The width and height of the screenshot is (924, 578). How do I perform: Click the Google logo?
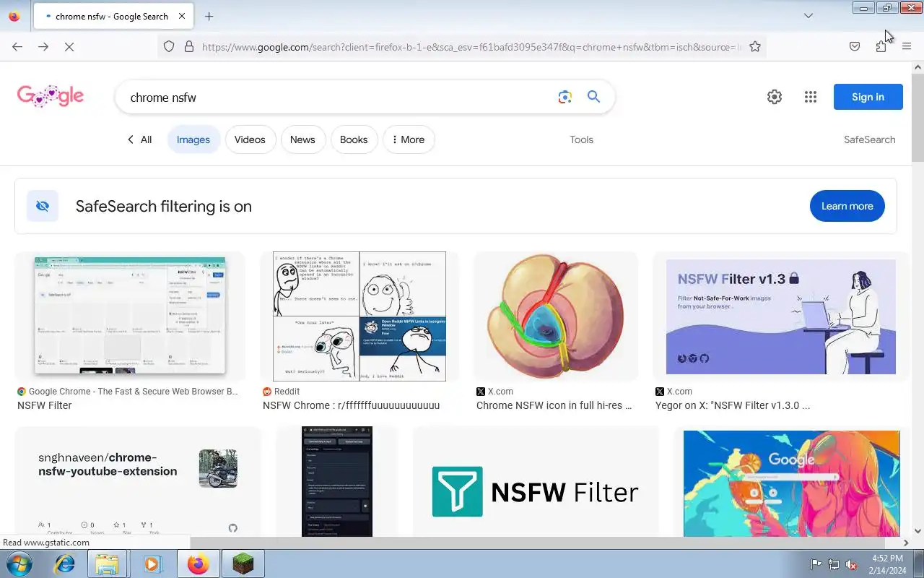tap(51, 96)
